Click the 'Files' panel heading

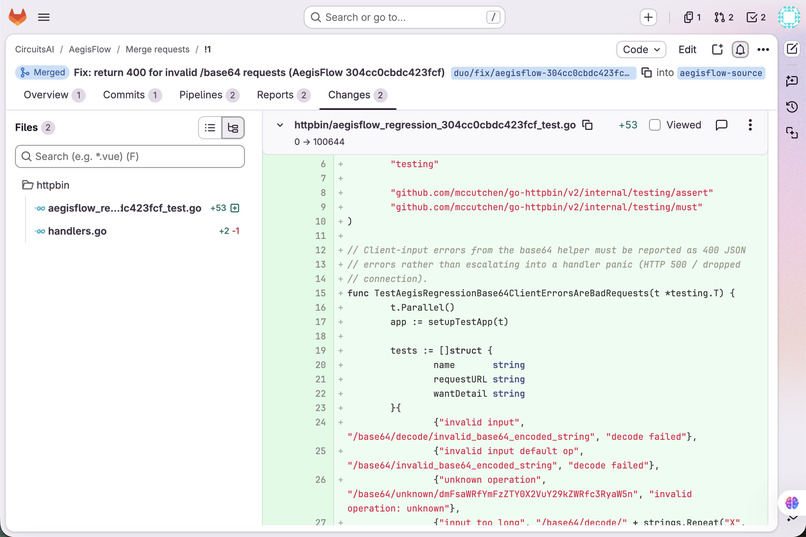tap(26, 127)
